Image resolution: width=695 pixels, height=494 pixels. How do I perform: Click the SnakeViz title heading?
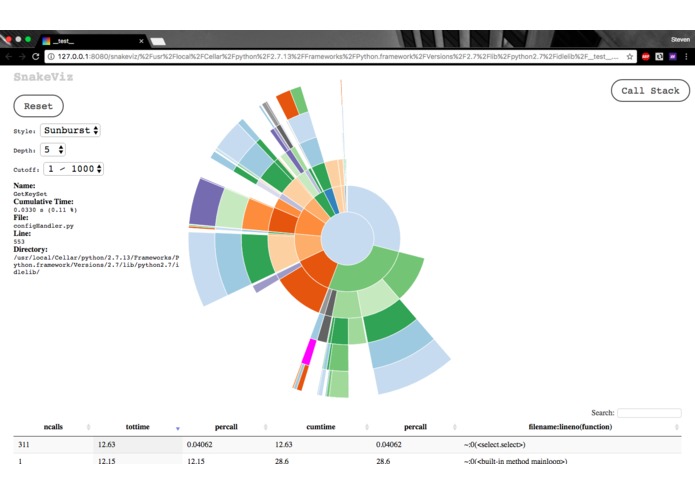tap(43, 77)
